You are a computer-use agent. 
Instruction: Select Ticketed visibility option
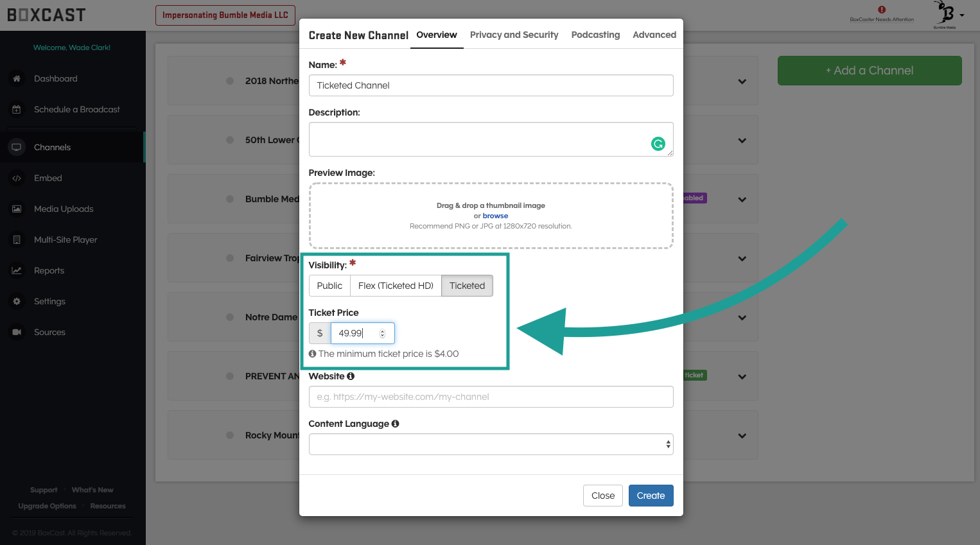click(x=467, y=286)
